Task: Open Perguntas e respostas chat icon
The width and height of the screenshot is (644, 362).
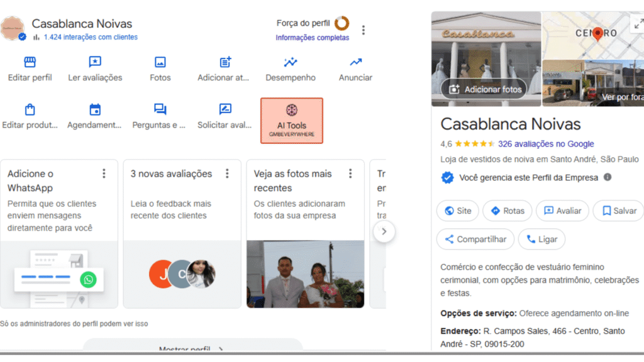Action: coord(160,109)
